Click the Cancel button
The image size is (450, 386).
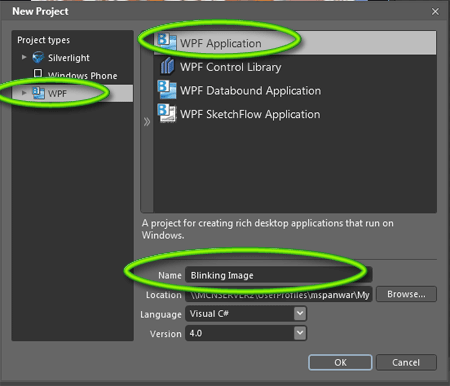pos(406,362)
